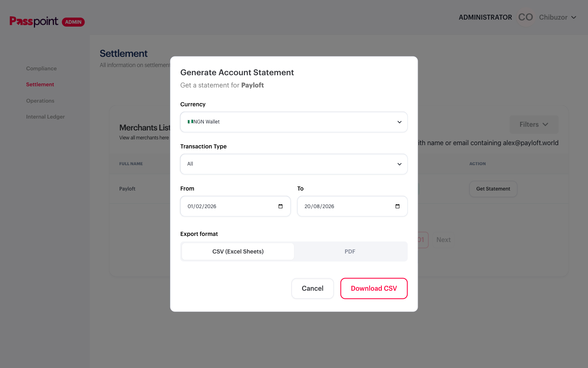Click the Settlement page heading
This screenshot has height=368, width=588.
click(124, 54)
